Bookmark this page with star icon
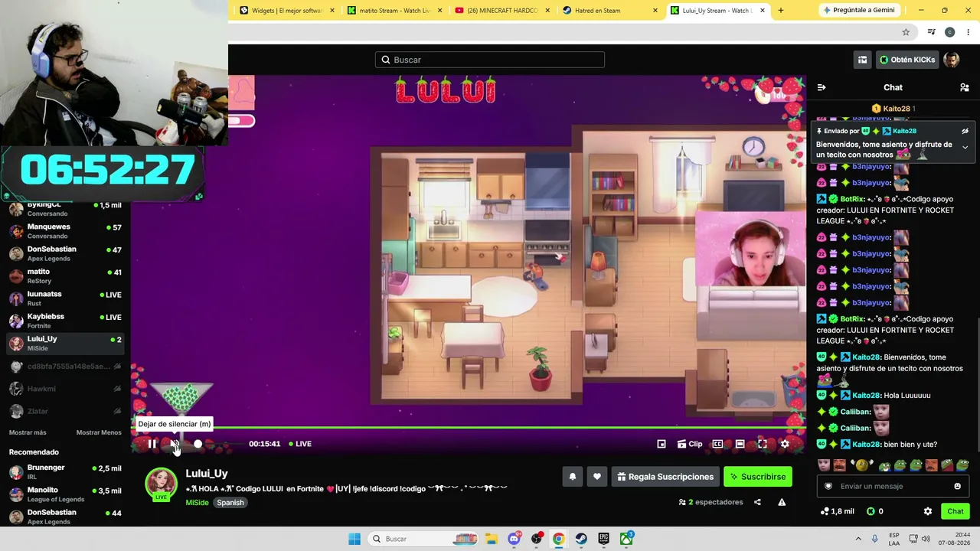 pos(906,32)
